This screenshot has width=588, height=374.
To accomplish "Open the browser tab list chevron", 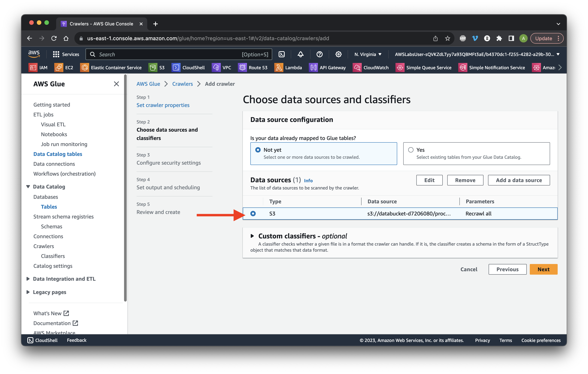I will pyautogui.click(x=558, y=24).
